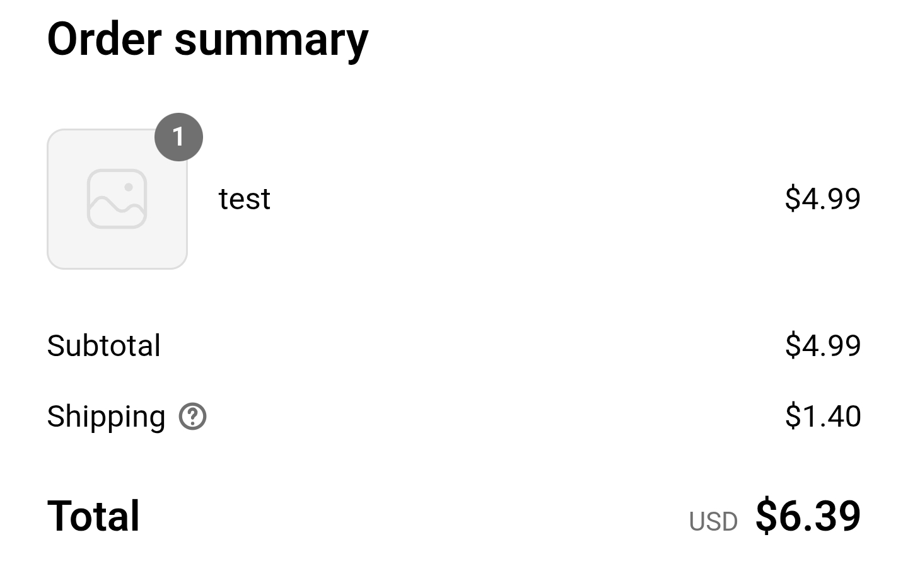The image size is (908, 588).
Task: Click the mountain picture icon in the thumbnail
Action: click(x=117, y=199)
